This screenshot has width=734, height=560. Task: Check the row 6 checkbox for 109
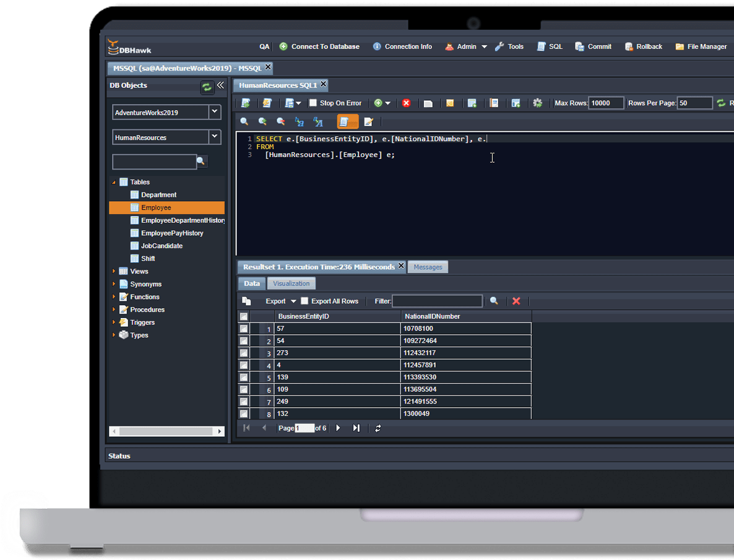pos(244,390)
